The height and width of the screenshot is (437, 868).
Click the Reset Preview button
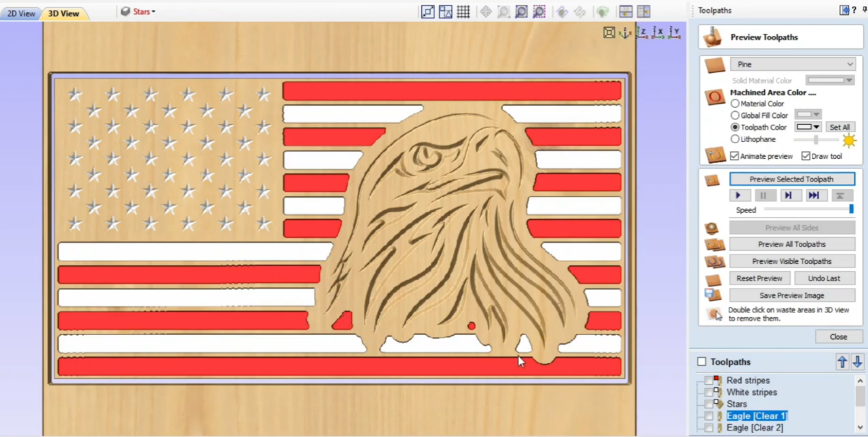pyautogui.click(x=759, y=278)
